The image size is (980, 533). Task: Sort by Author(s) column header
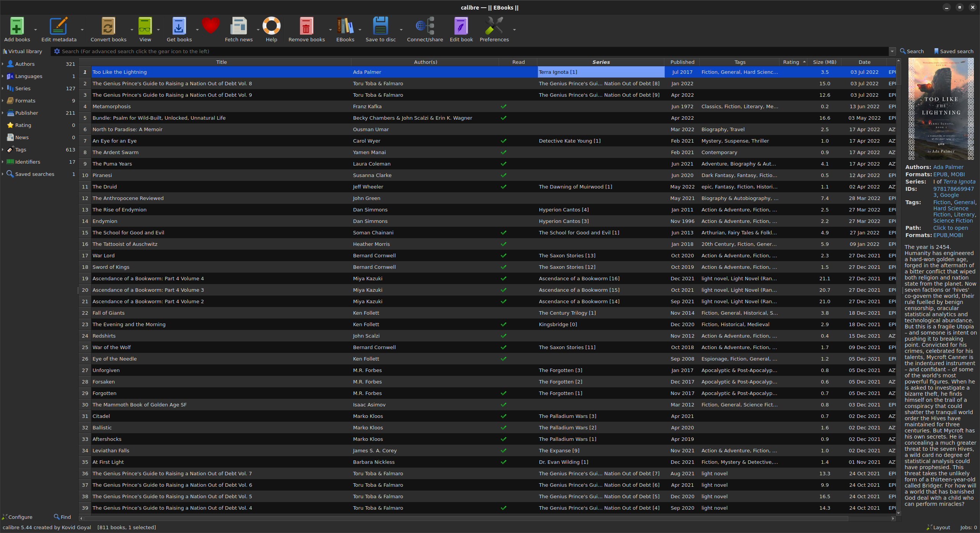pyautogui.click(x=425, y=62)
